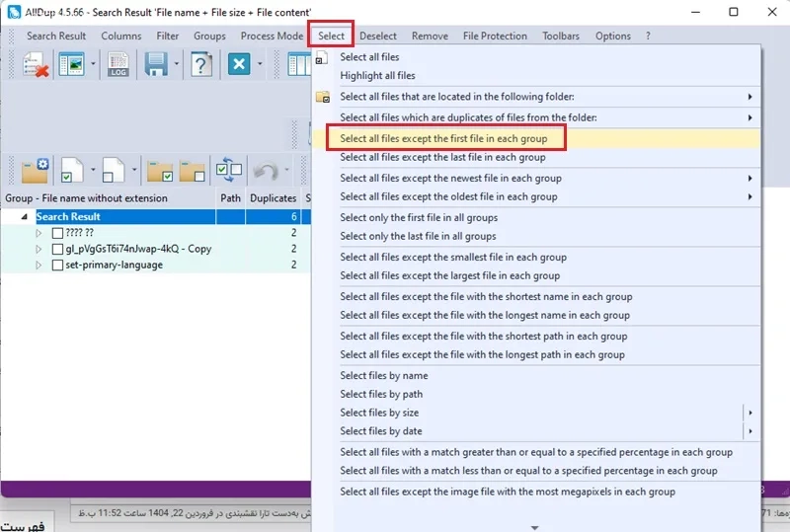This screenshot has height=532, width=790.
Task: Open the '?' help menu
Action: tap(648, 36)
